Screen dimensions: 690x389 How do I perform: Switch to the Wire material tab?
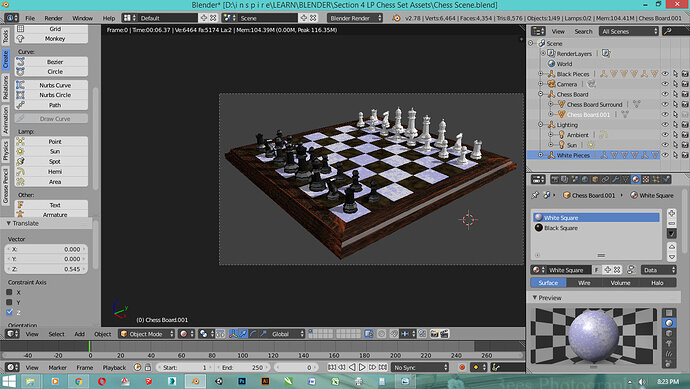pyautogui.click(x=584, y=283)
